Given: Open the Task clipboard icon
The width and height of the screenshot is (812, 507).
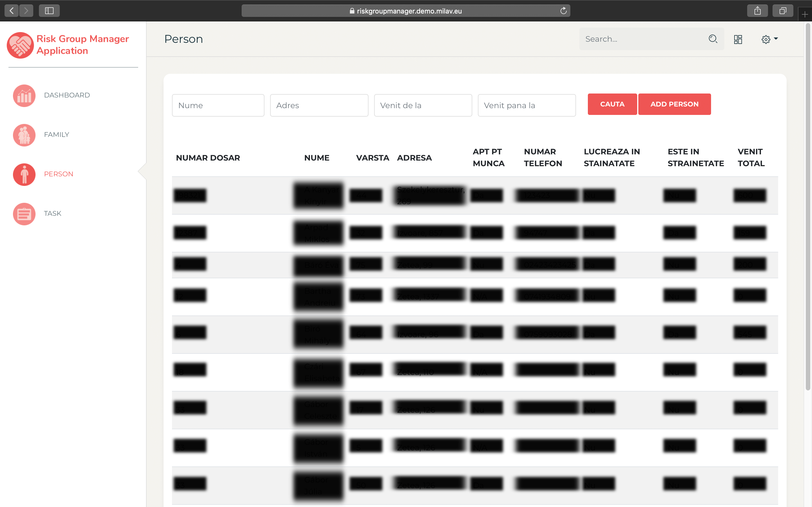Looking at the screenshot, I should [24, 214].
